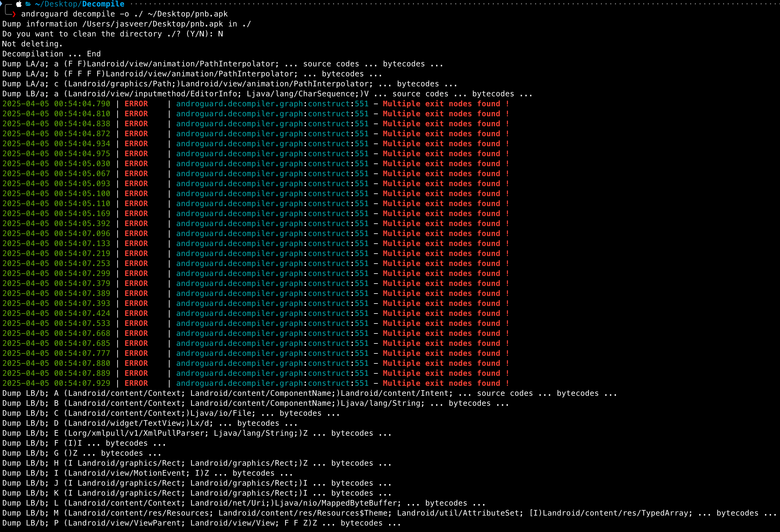This screenshot has height=532, width=780.
Task: Click the Dump LB/b; K Rect line
Action: coord(197,493)
